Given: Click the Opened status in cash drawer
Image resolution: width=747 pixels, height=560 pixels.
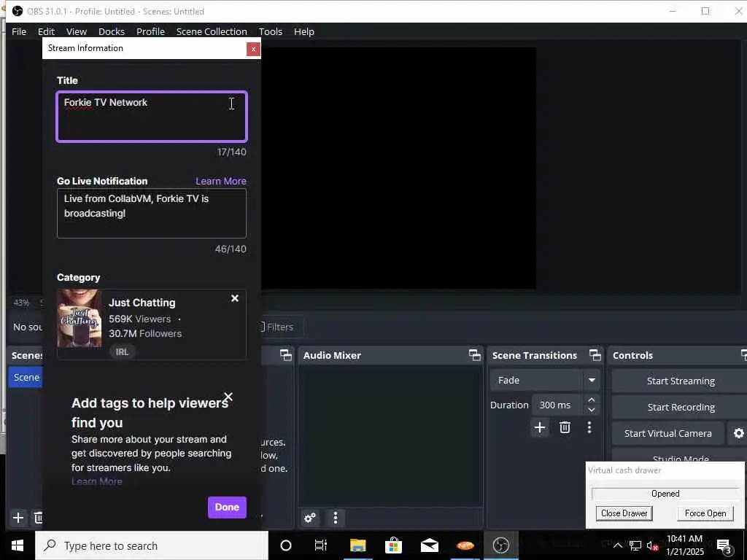Looking at the screenshot, I should (x=665, y=494).
